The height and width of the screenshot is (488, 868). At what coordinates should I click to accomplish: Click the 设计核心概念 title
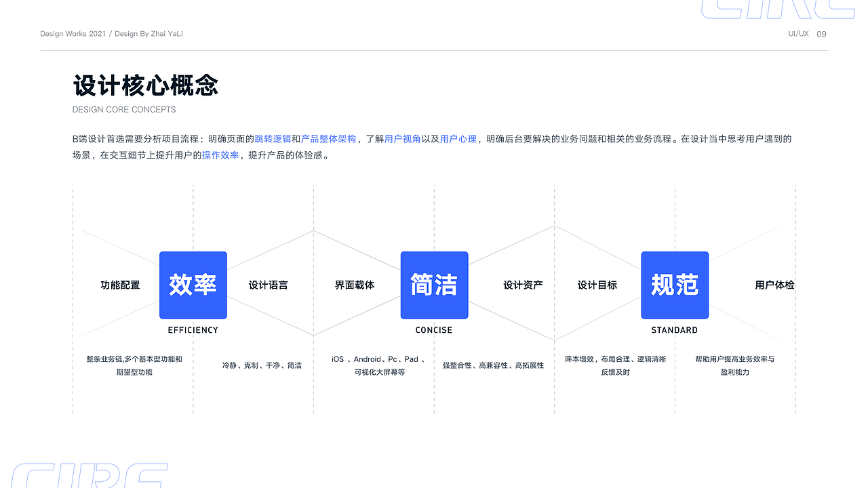[146, 86]
